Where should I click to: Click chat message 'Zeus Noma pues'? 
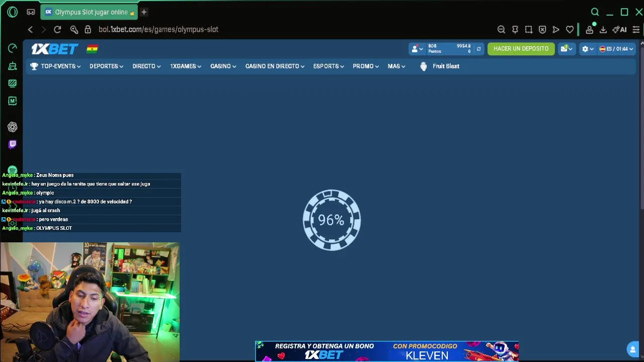pos(55,175)
